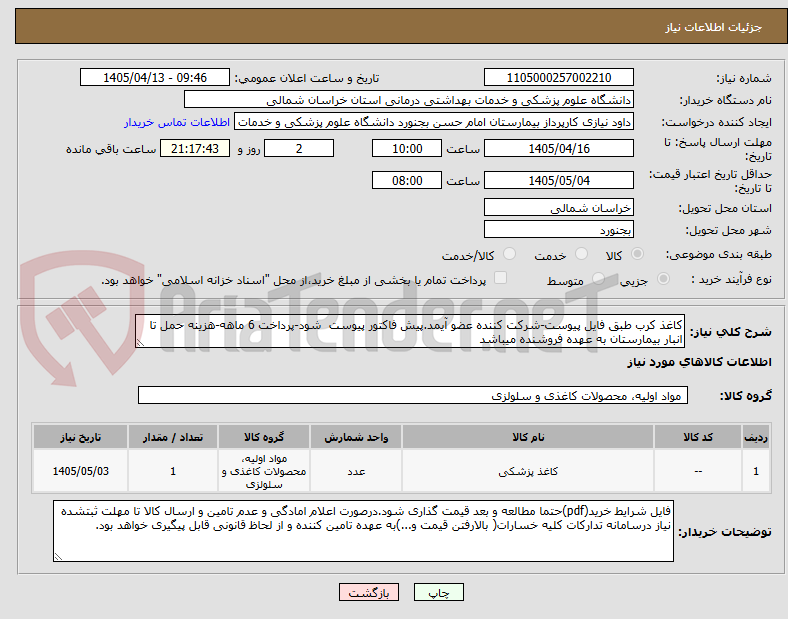The height and width of the screenshot is (619, 788).
Task: Click the بازگشت back button
Action: (x=369, y=592)
